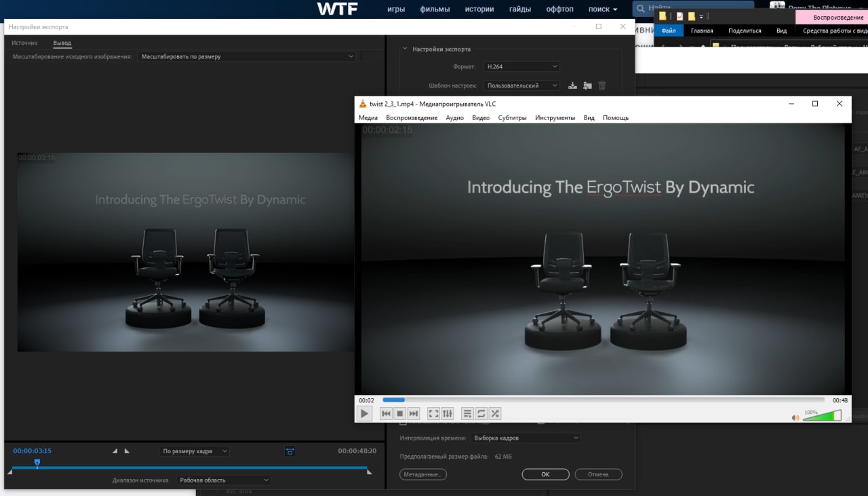Screen dimensions: 868x496
Task: Open VLC Вид menu
Action: pyautogui.click(x=589, y=117)
